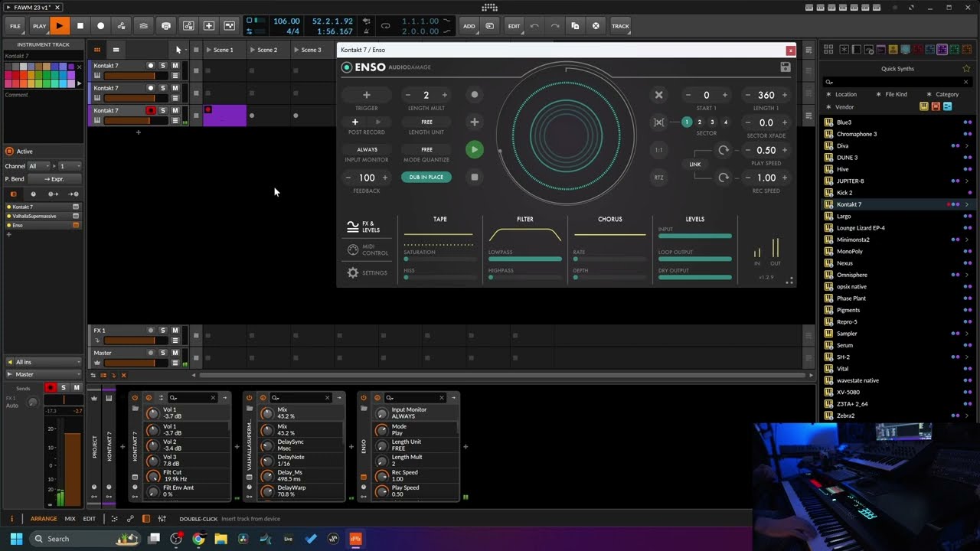Open the FILE menu

click(x=15, y=26)
